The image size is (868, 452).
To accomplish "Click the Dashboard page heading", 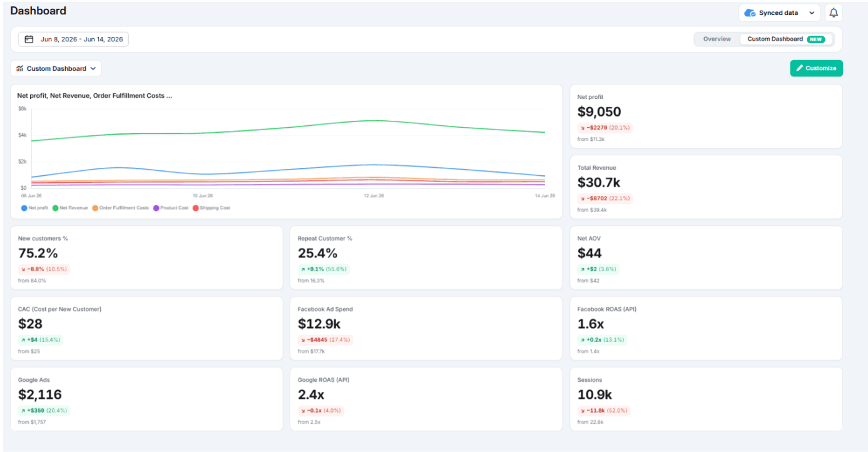I will coord(38,11).
